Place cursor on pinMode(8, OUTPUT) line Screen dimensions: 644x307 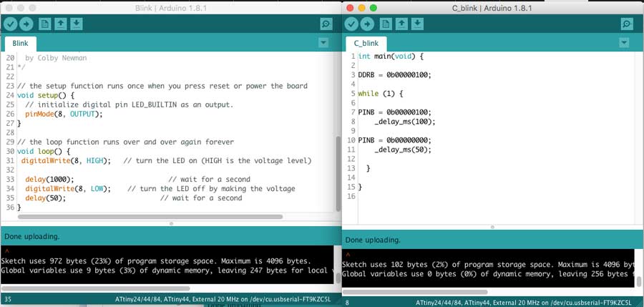coord(64,114)
